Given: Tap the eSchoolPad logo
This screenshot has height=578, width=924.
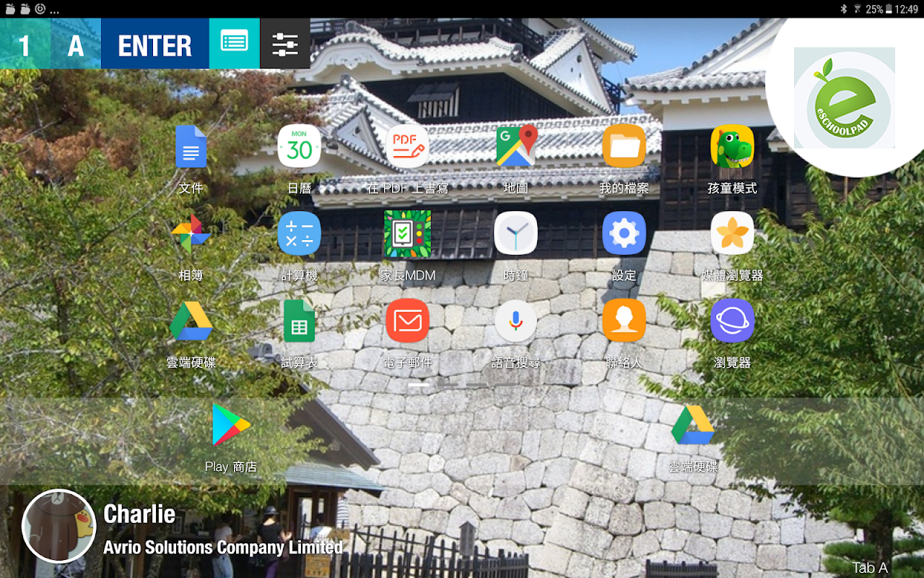Looking at the screenshot, I should (x=844, y=98).
